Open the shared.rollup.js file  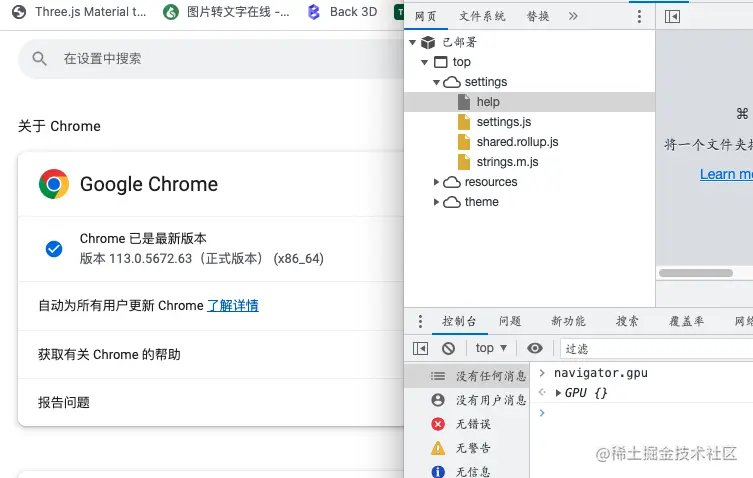517,142
